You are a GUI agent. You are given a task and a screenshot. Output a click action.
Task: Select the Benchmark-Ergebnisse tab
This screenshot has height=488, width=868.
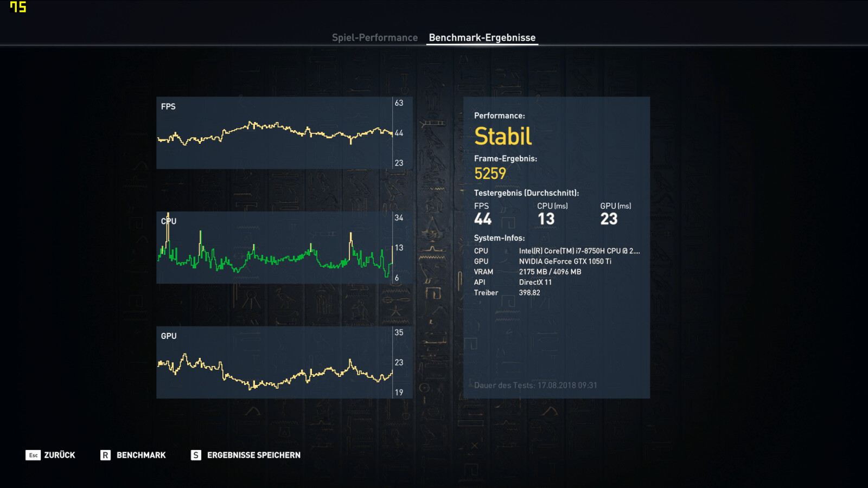[482, 37]
